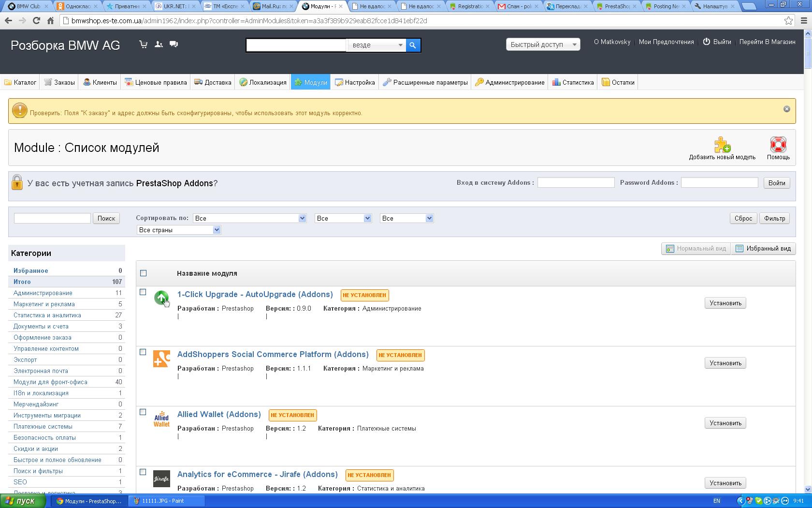Open the search scope 'везде' dropdown
Screen dimensions: 812x508
(377, 45)
